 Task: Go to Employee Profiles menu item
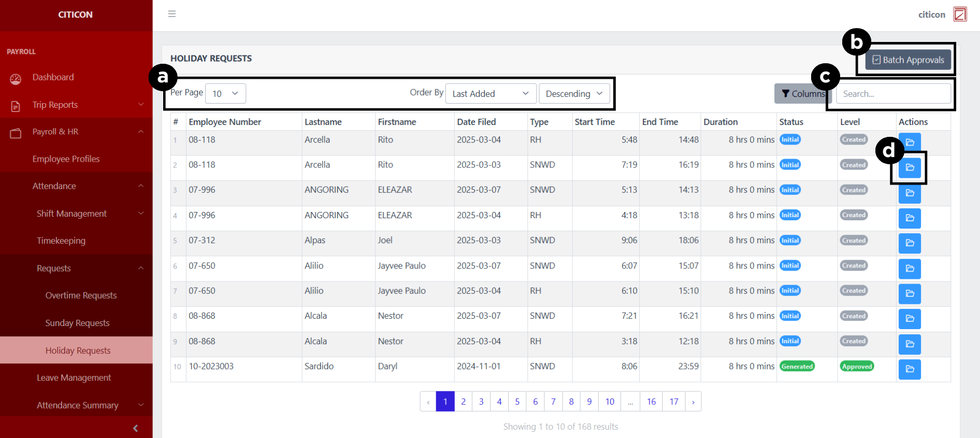tap(66, 159)
